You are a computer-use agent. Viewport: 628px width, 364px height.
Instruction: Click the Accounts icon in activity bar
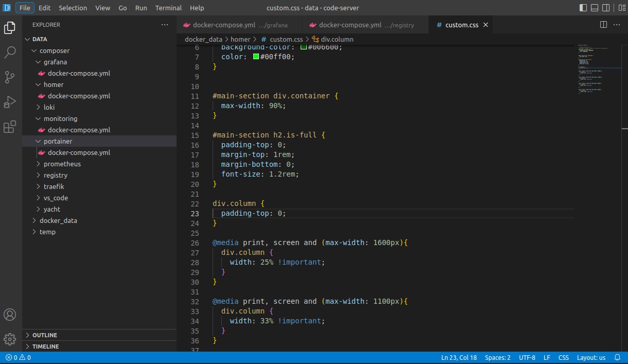coord(9,314)
